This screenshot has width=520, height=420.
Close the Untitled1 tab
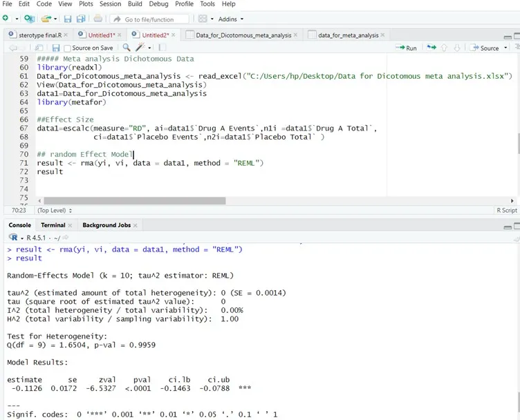119,35
